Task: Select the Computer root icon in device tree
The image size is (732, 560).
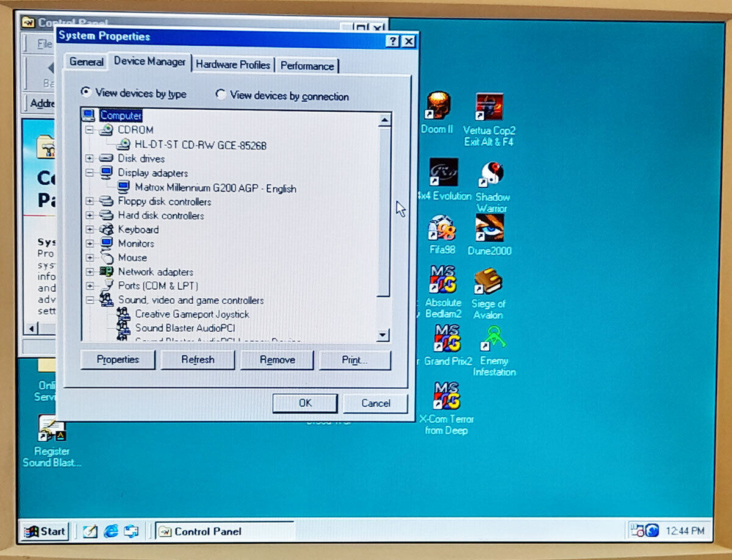Action: coord(89,115)
